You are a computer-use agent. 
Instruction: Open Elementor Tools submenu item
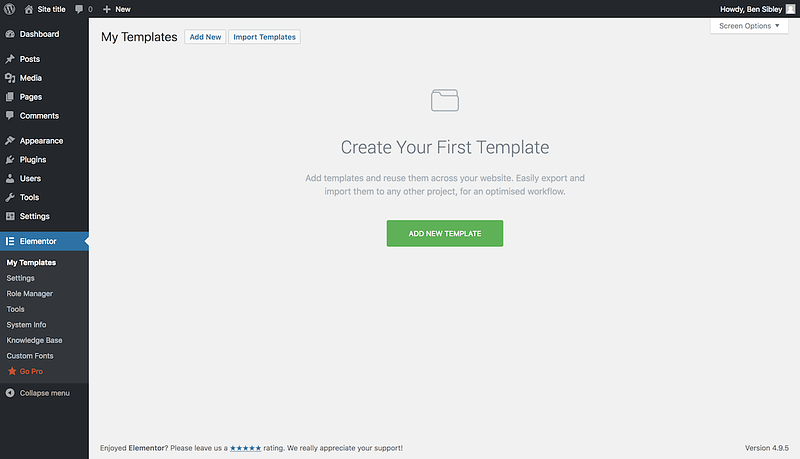[15, 309]
